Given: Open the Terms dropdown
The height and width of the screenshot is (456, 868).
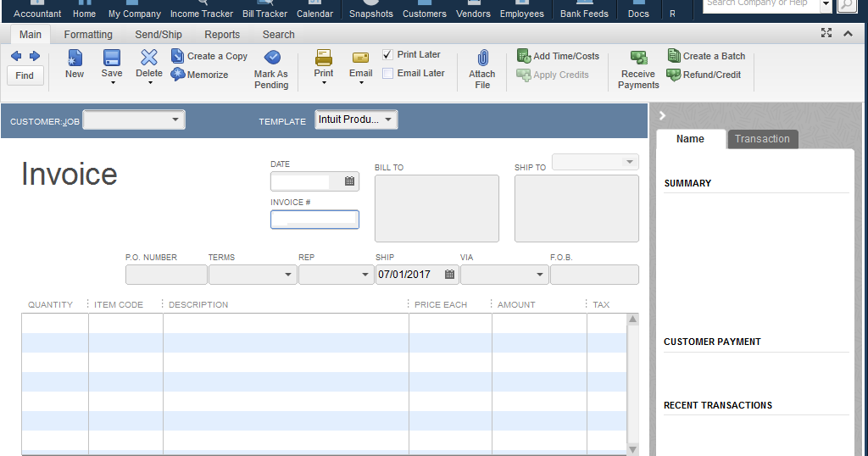Looking at the screenshot, I should pyautogui.click(x=288, y=275).
